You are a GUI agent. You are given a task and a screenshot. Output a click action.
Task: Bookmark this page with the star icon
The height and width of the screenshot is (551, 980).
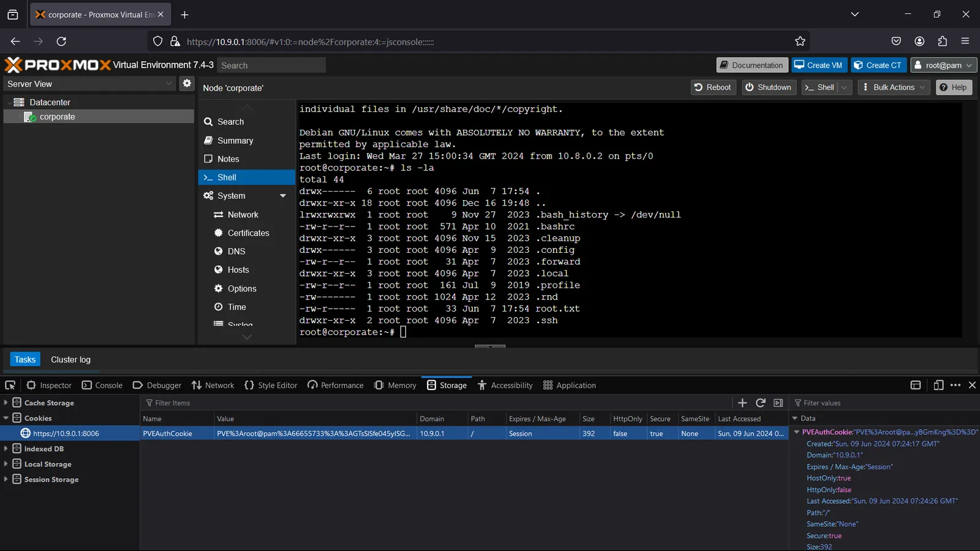[x=800, y=41]
